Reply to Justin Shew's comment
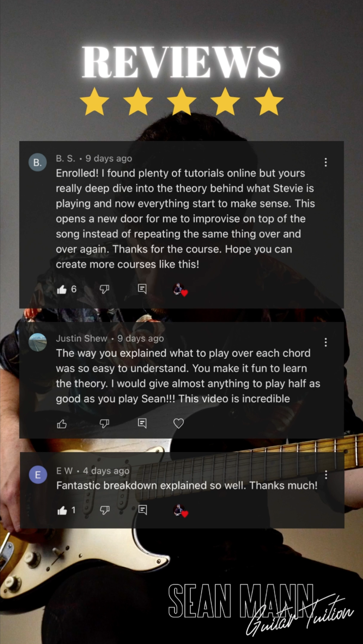Screen dimensions: 363x644 pos(142,423)
